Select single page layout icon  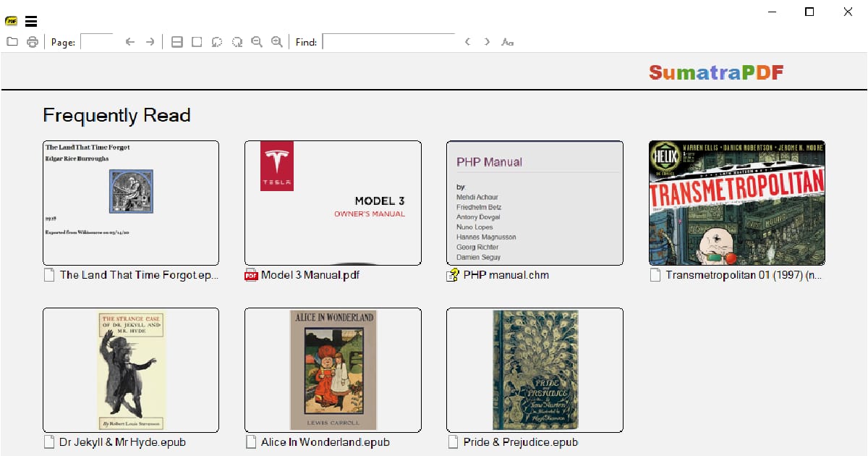click(x=197, y=42)
